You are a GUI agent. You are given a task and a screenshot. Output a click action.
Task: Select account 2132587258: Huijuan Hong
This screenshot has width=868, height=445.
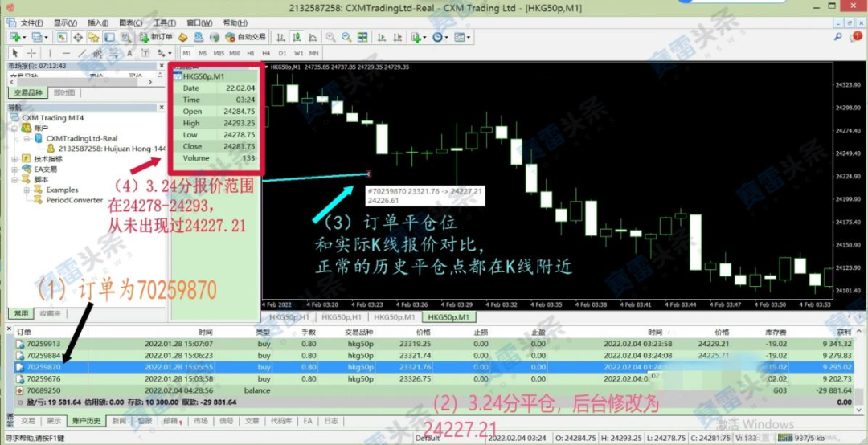(x=112, y=149)
